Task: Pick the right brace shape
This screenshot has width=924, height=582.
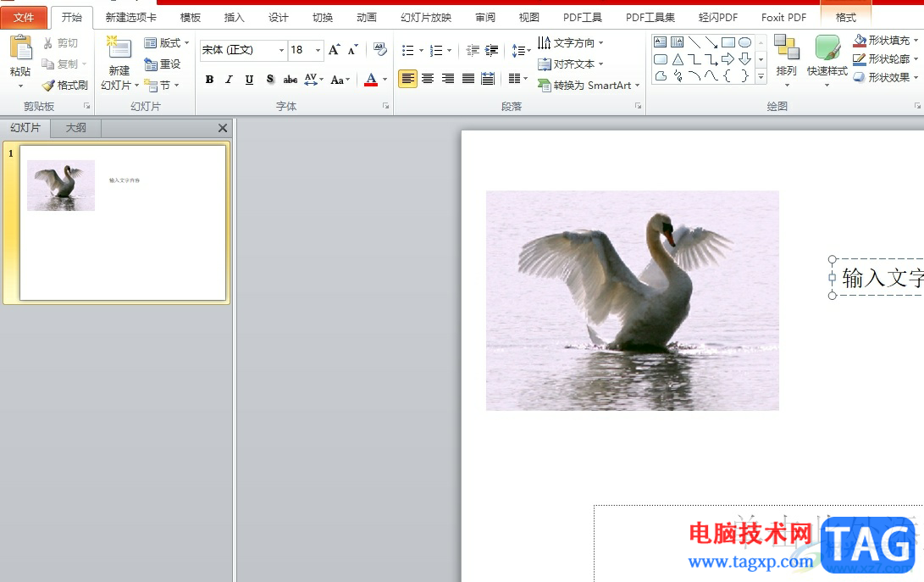Action: pos(744,76)
